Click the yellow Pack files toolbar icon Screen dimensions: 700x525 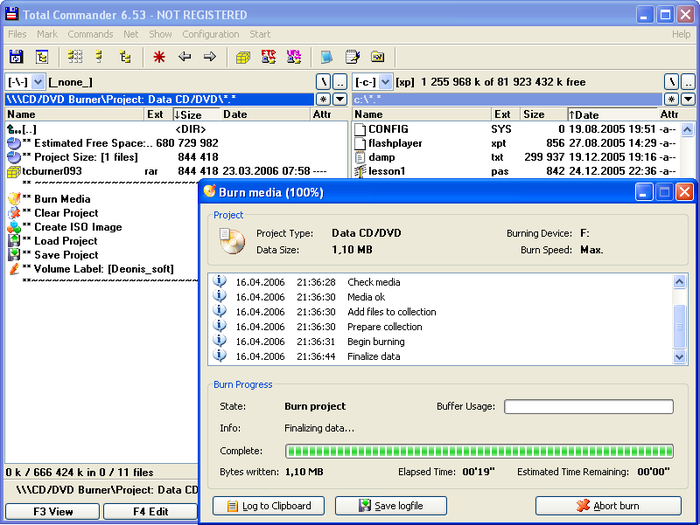click(243, 57)
